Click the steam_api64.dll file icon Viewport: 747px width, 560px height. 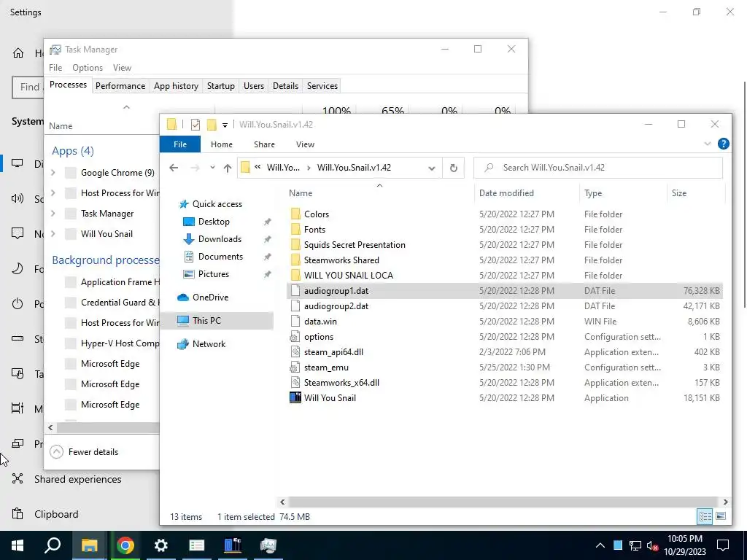295,352
